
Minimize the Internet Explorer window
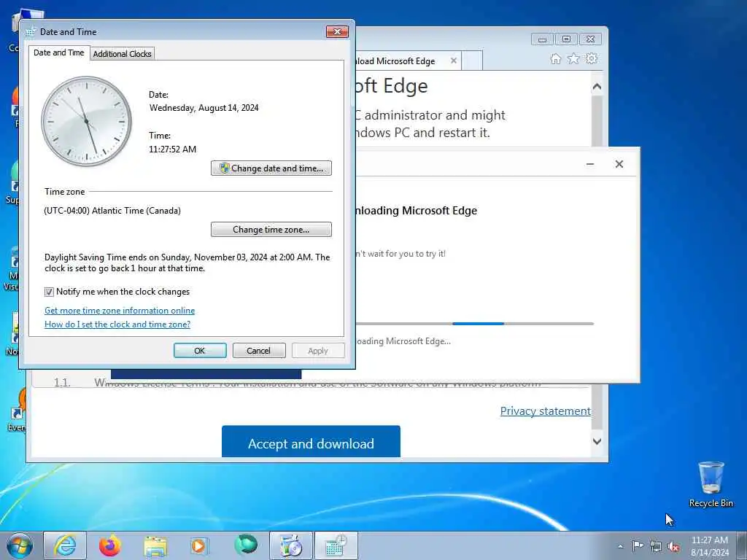click(543, 39)
